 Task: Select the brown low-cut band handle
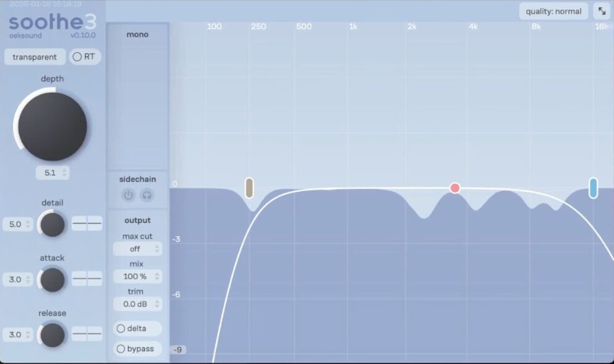249,188
